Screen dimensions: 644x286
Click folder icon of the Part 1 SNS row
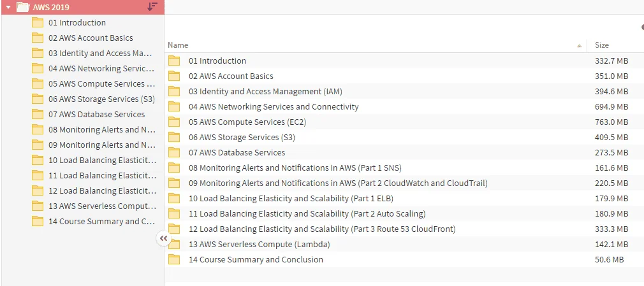[174, 168]
